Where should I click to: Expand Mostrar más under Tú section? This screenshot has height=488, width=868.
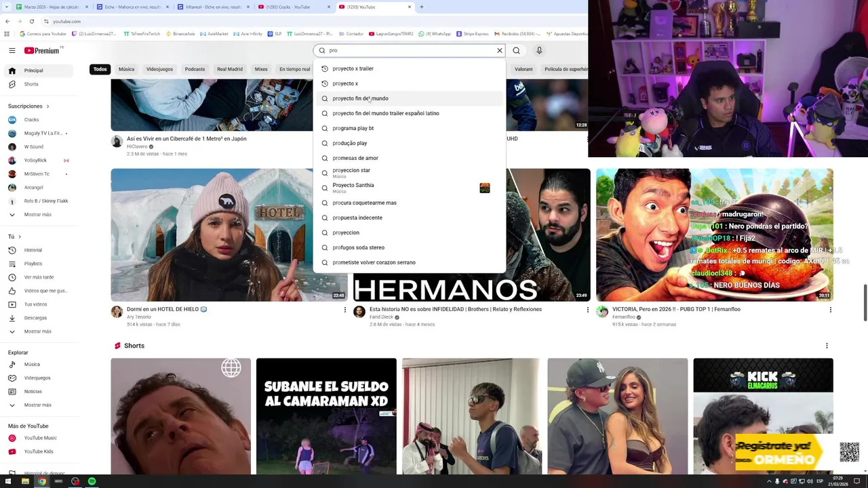[37, 331]
